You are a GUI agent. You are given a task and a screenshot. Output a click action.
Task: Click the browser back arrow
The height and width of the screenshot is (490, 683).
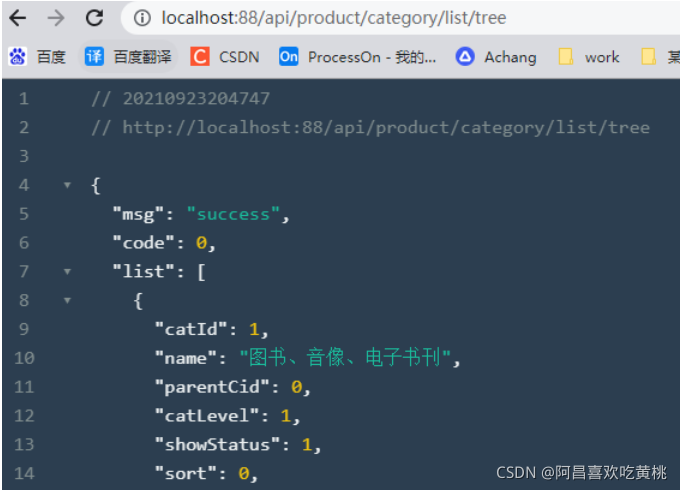pos(18,18)
